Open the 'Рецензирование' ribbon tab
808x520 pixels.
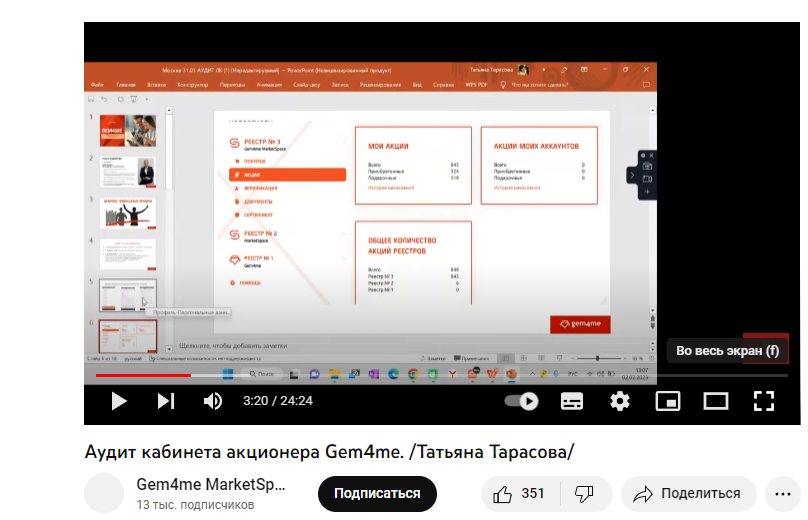click(x=380, y=85)
